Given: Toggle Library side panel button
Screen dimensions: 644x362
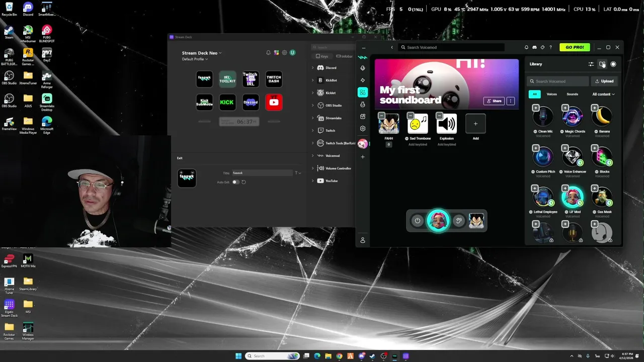Looking at the screenshot, I should (602, 64).
